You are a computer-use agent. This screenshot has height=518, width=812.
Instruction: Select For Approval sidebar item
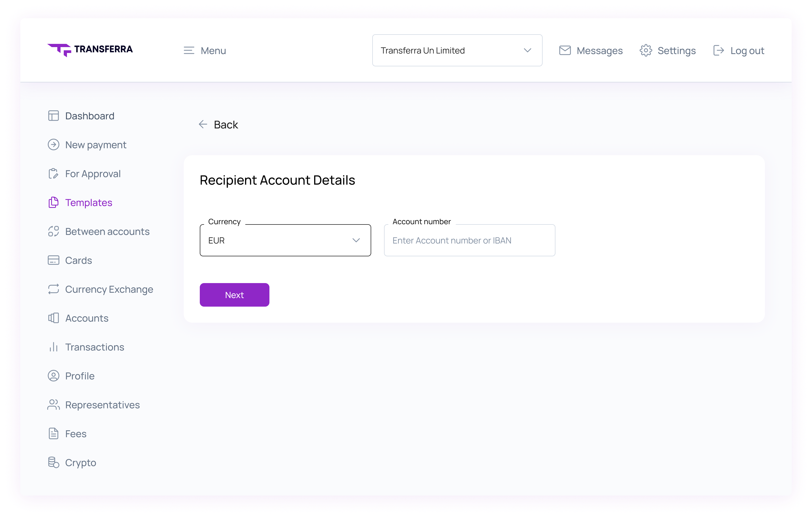(x=84, y=174)
